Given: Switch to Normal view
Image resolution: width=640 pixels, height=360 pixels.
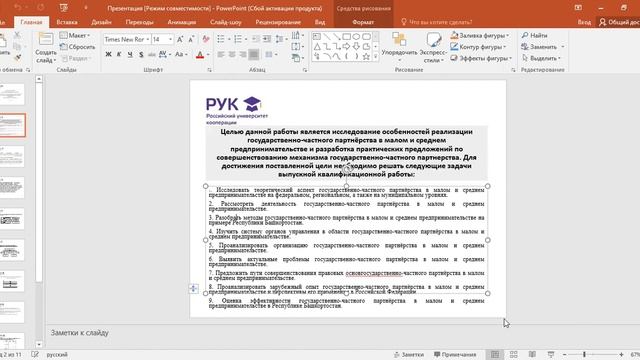Looking at the screenshot, I should pyautogui.click(x=495, y=354).
